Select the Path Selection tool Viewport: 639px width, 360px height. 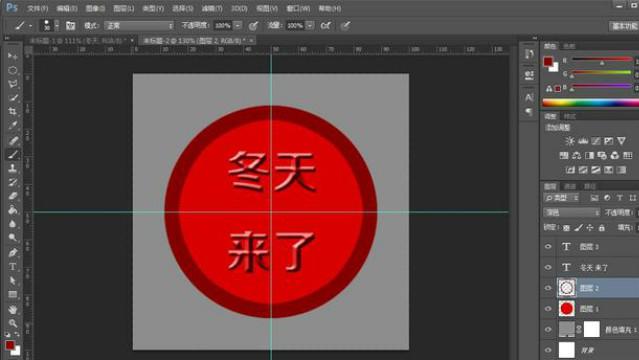(13, 280)
